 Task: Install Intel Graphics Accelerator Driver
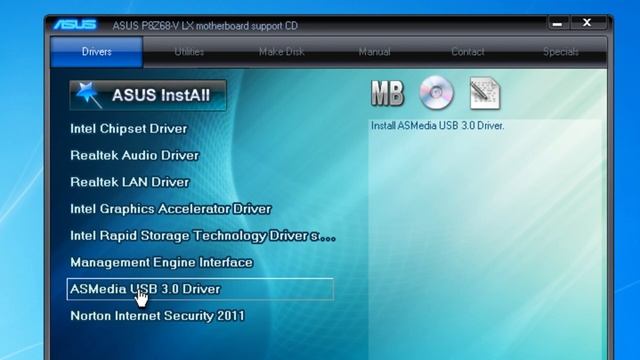pyautogui.click(x=171, y=209)
